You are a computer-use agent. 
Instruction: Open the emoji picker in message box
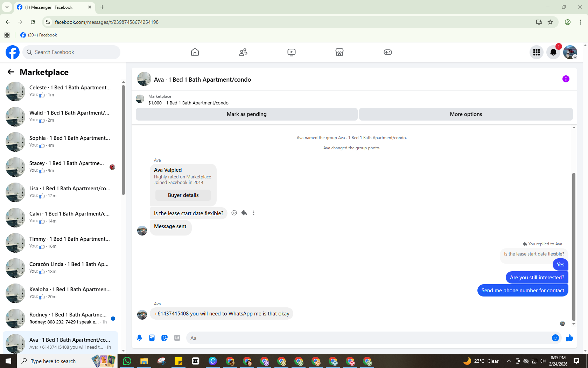(555, 338)
